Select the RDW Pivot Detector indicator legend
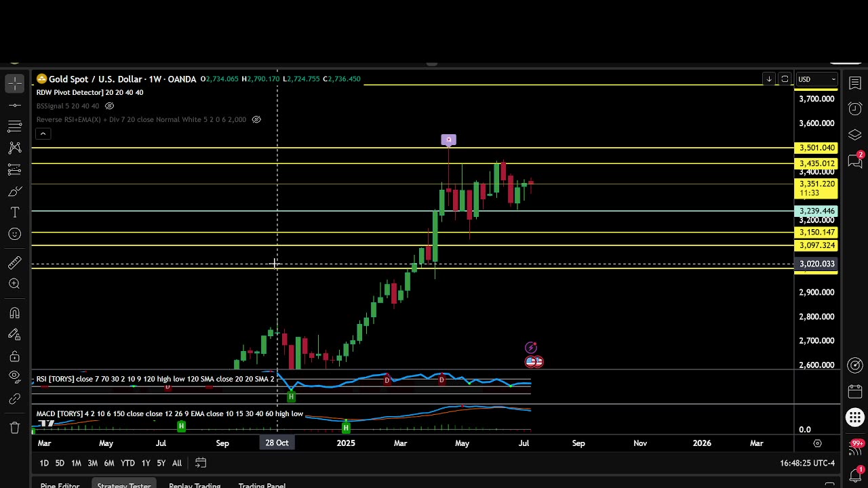 tap(90, 93)
